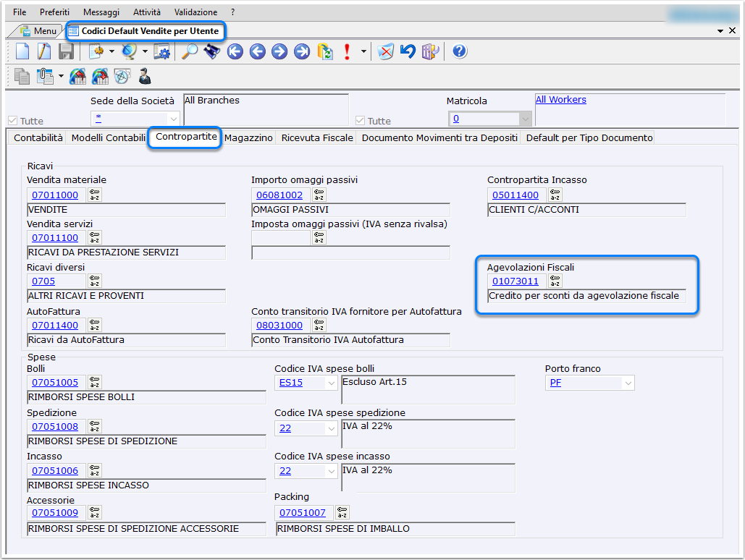
Task: Go to last record arrow
Action: [302, 51]
